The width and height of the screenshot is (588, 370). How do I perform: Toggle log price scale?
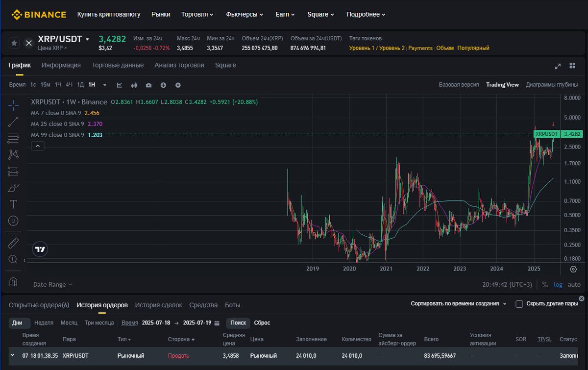558,284
